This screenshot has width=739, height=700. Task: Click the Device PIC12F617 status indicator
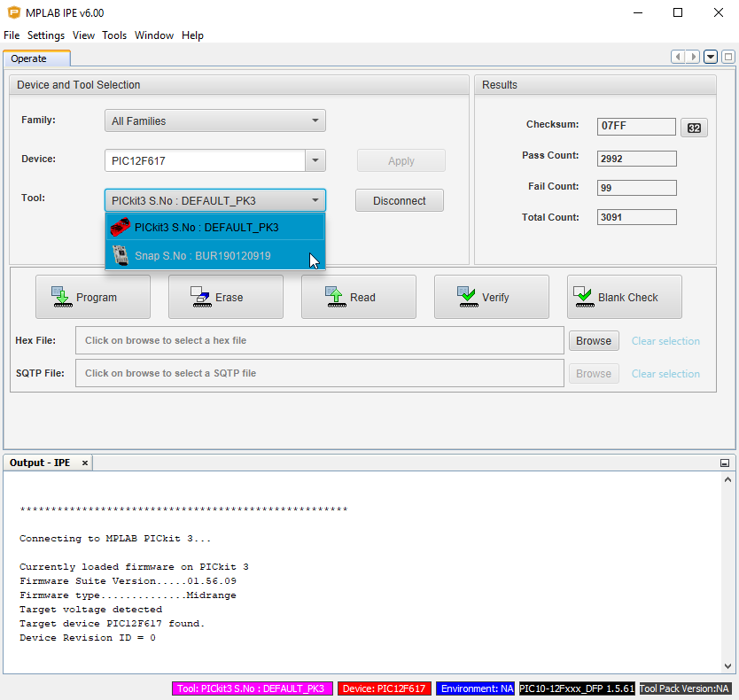point(384,688)
